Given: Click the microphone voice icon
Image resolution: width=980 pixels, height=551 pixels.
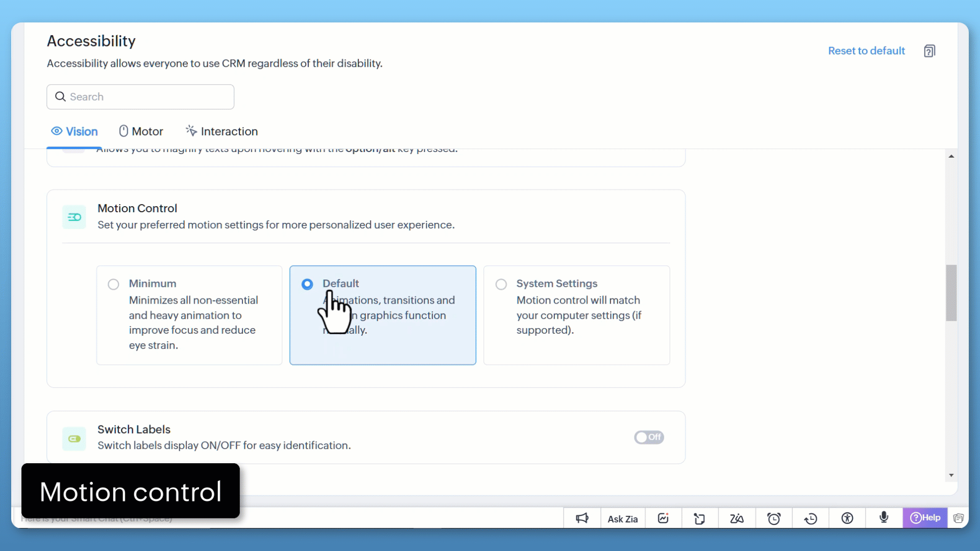Looking at the screenshot, I should 884,517.
